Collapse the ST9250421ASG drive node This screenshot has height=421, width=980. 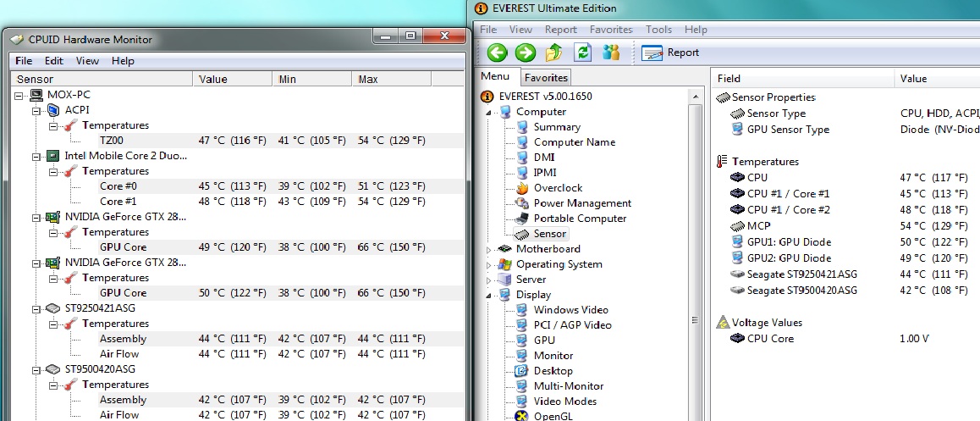point(36,308)
